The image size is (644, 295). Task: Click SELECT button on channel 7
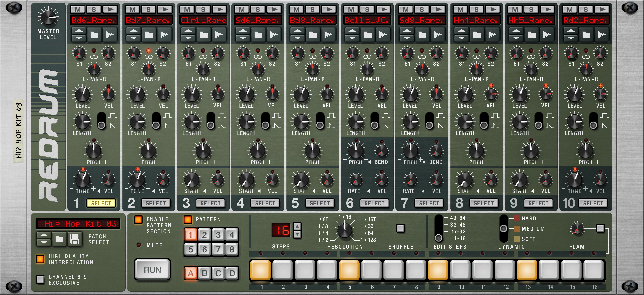(429, 203)
